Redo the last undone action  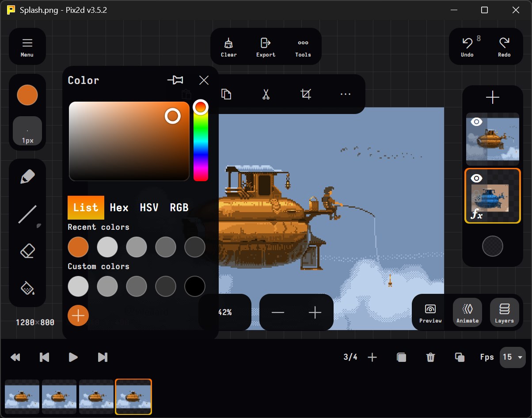[504, 47]
